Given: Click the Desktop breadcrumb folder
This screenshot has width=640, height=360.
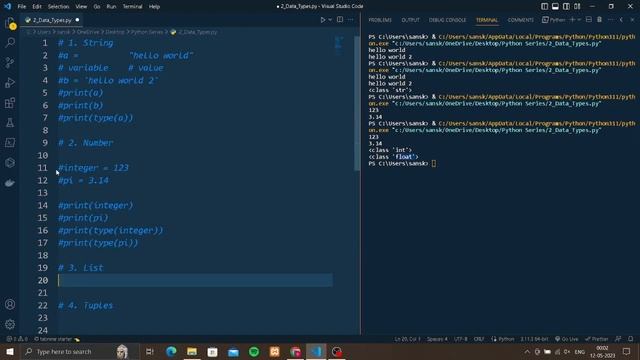Looking at the screenshot, I should click(x=115, y=32).
